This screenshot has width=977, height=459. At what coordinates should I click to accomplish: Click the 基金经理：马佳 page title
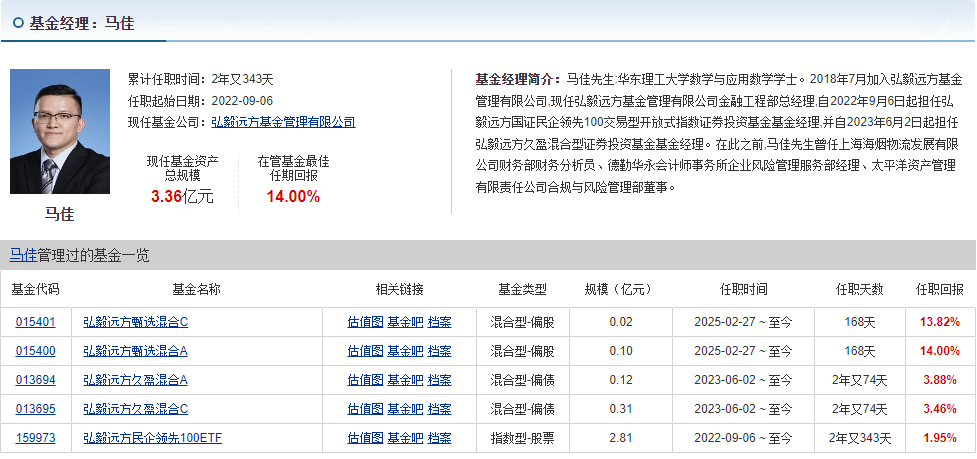[82, 23]
